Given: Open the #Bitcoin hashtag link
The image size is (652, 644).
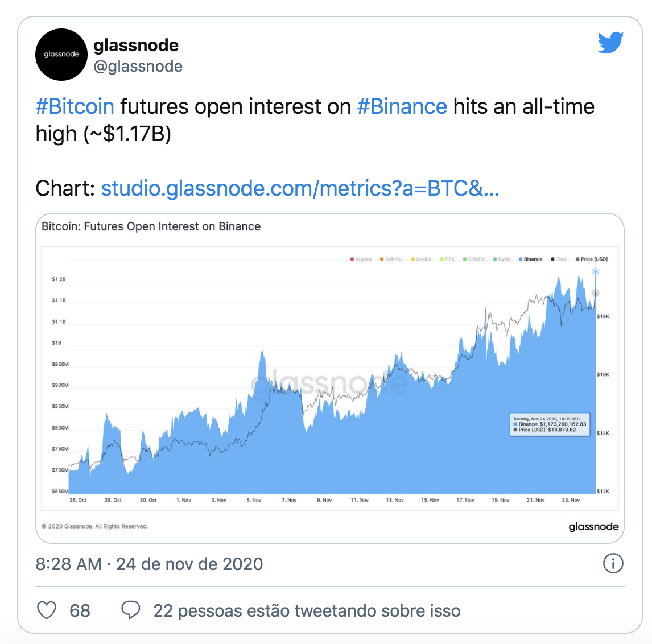Looking at the screenshot, I should (75, 106).
